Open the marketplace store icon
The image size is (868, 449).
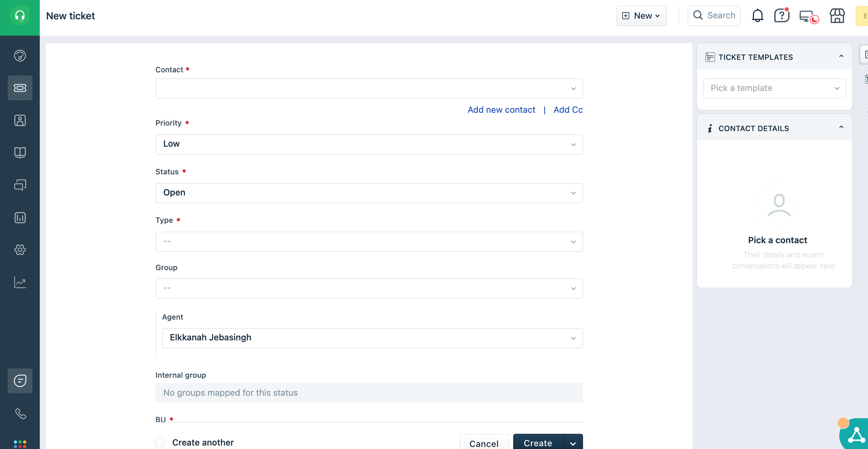(837, 16)
